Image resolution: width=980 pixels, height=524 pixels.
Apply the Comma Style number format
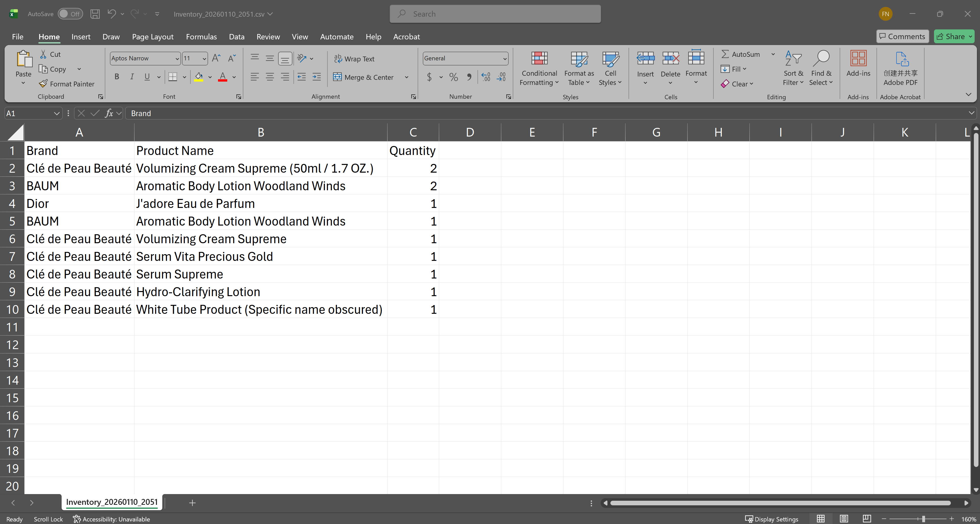coord(469,77)
